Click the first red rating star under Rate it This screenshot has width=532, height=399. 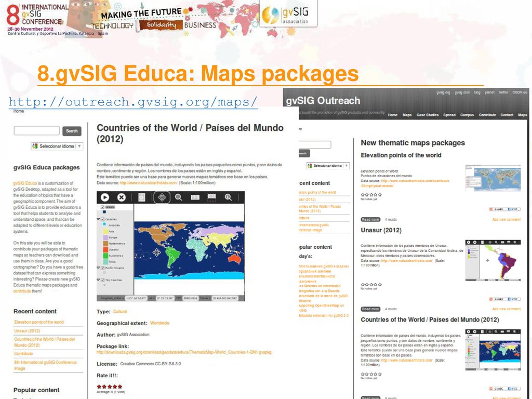(99, 387)
